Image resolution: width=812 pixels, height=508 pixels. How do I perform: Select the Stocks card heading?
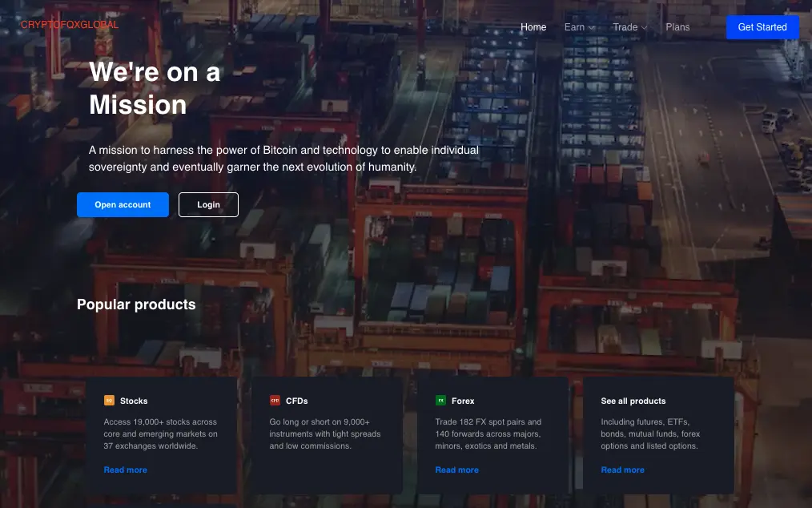point(134,401)
